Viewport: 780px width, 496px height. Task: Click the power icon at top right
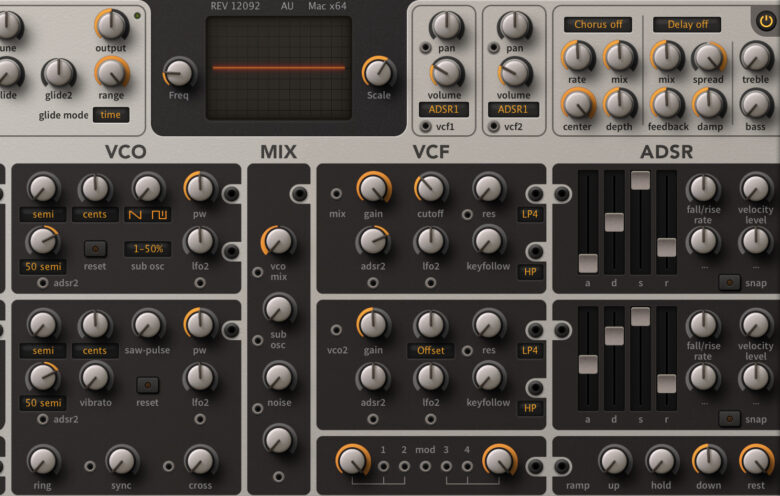pos(765,21)
